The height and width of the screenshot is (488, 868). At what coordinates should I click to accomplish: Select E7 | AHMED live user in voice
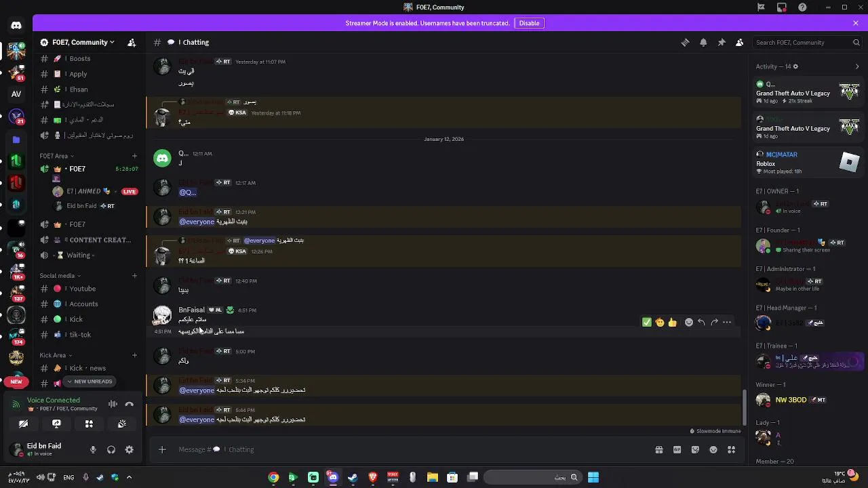(x=95, y=192)
